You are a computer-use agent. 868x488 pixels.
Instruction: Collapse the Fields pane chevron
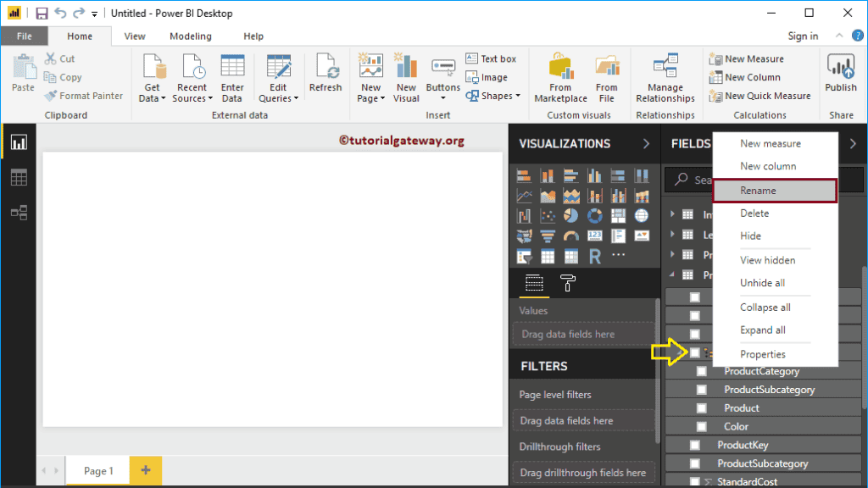coord(853,144)
